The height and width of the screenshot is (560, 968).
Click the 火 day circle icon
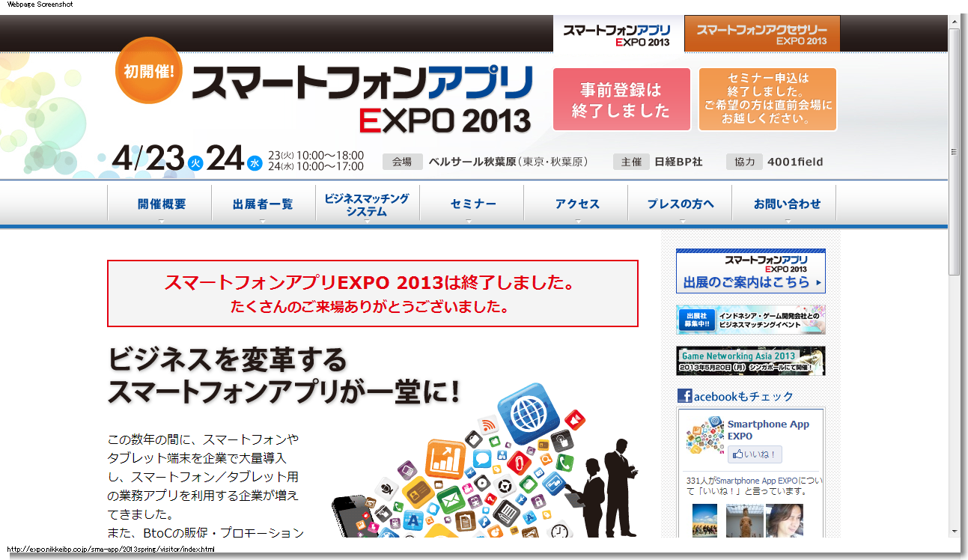(195, 163)
